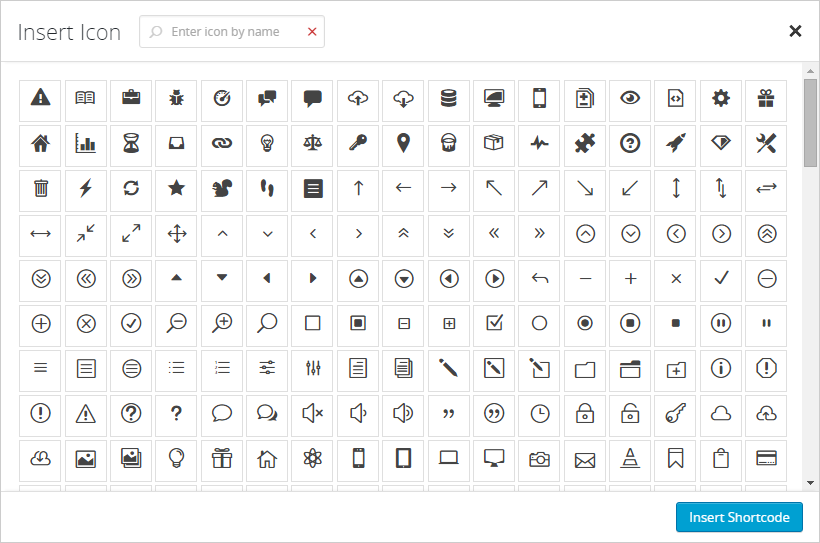Select the balance scales icon
The width and height of the screenshot is (820, 543).
[x=313, y=143]
